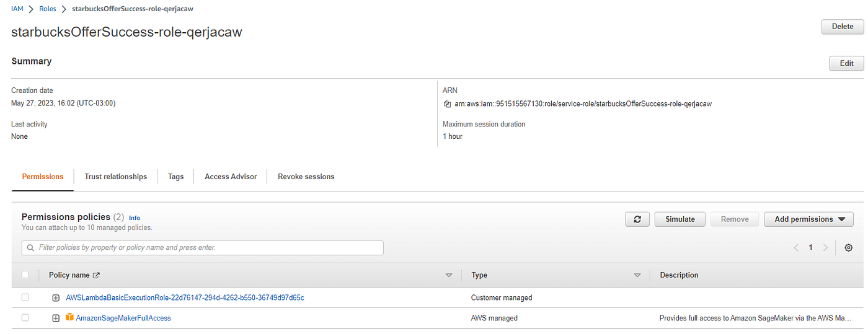
Task: Click the starbucksOfferSuccess-role-qerjacaw page heading
Action: tap(126, 32)
